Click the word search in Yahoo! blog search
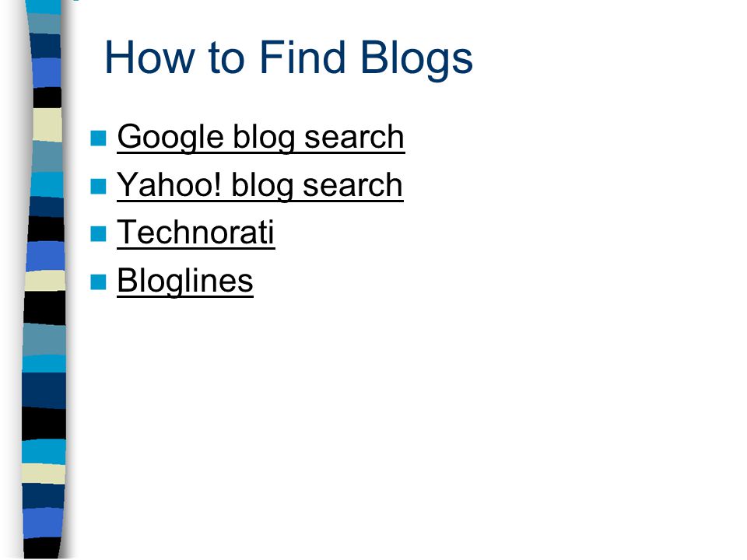The height and width of the screenshot is (560, 747). click(x=353, y=185)
